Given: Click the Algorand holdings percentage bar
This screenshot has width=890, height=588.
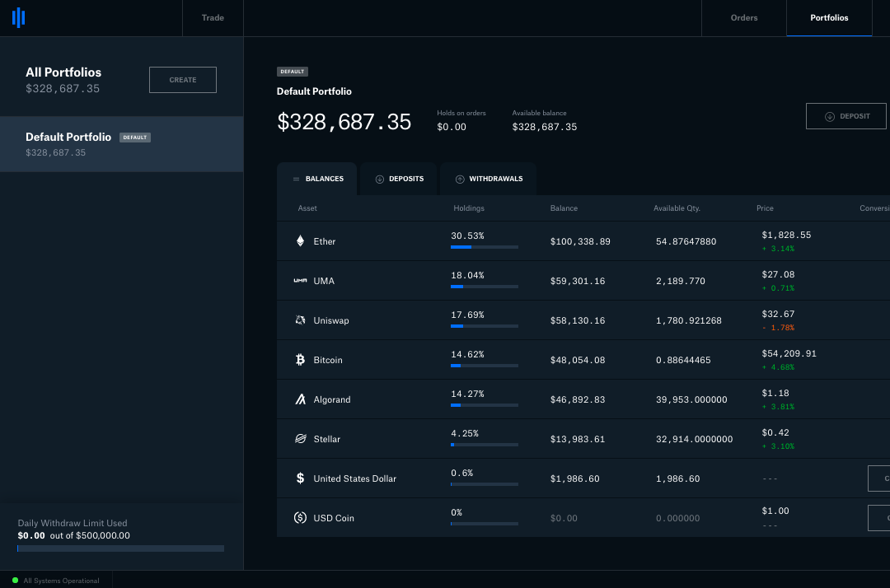Looking at the screenshot, I should click(x=485, y=405).
